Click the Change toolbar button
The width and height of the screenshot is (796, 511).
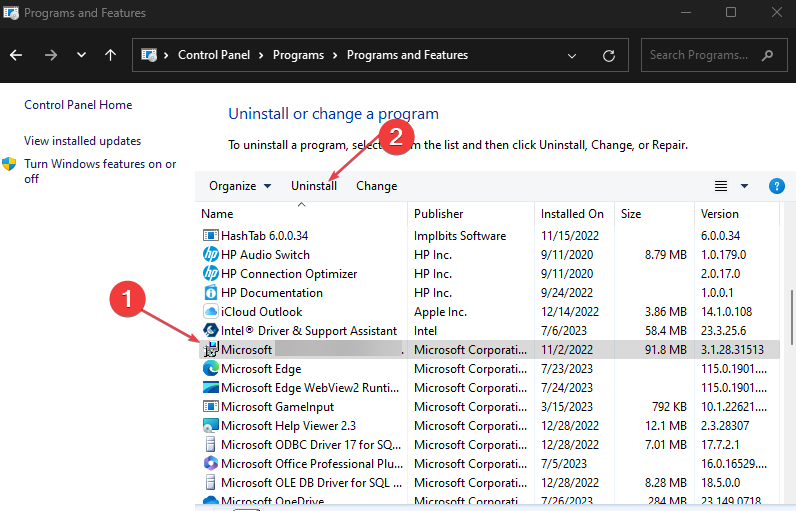tap(376, 186)
